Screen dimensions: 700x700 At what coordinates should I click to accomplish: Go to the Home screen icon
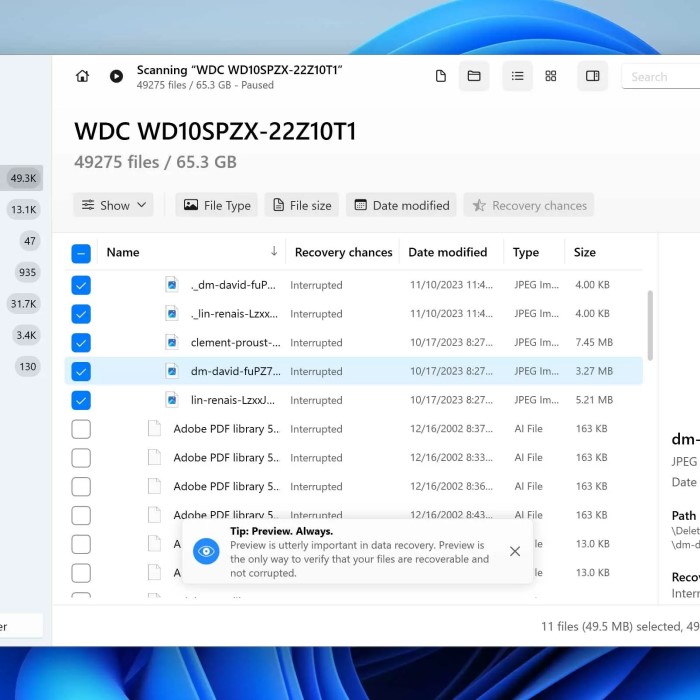pos(82,76)
